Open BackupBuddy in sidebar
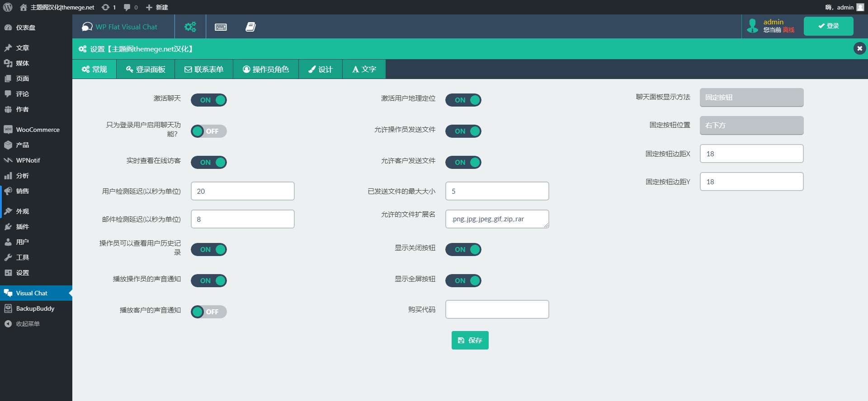 pyautogui.click(x=36, y=308)
